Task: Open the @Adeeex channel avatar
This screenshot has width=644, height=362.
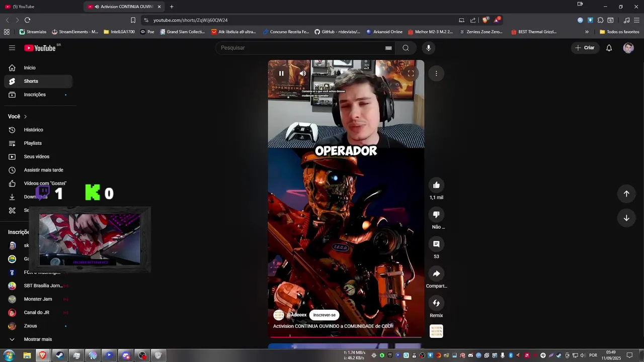Action: (279, 315)
